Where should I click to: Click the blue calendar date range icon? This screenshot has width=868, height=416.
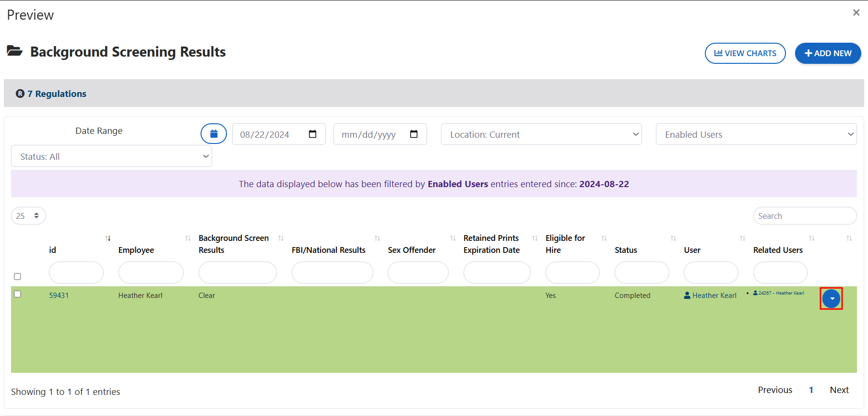coord(214,134)
